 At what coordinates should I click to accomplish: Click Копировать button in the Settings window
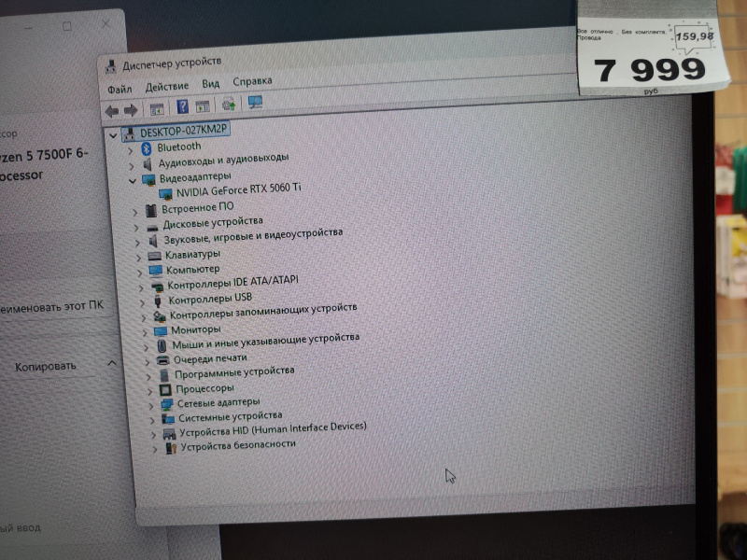coord(45,367)
